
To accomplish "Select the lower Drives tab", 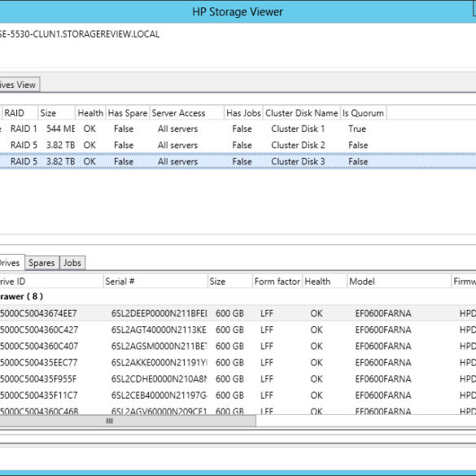I will [11, 263].
